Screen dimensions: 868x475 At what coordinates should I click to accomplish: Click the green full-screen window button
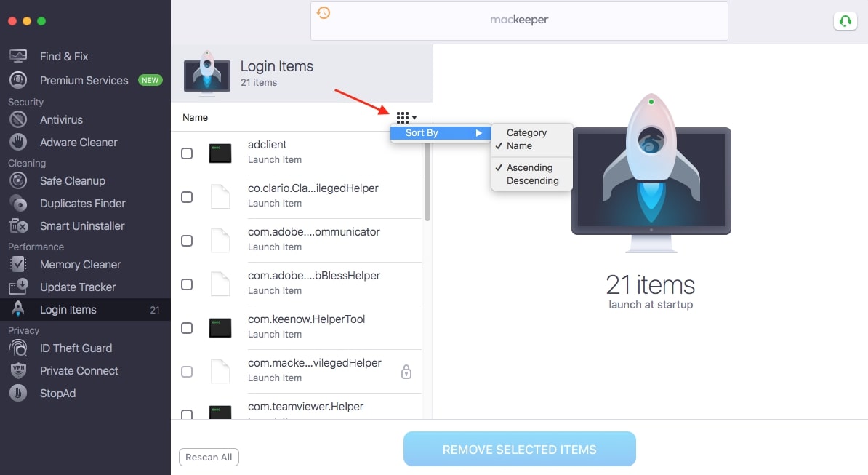coord(41,21)
